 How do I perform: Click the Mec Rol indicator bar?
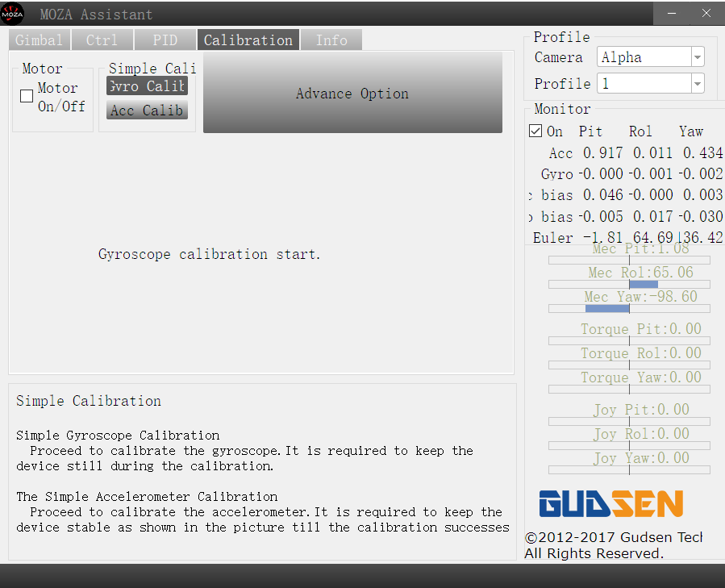629,284
